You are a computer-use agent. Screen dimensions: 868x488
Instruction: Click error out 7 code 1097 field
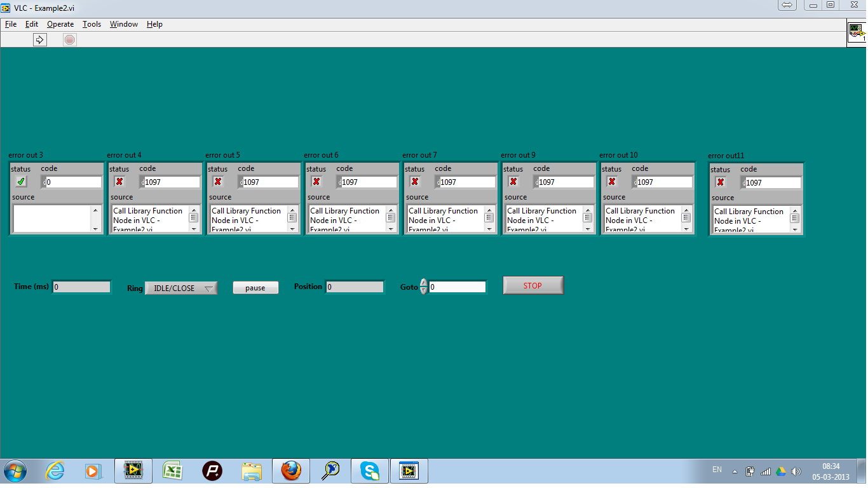(x=468, y=182)
